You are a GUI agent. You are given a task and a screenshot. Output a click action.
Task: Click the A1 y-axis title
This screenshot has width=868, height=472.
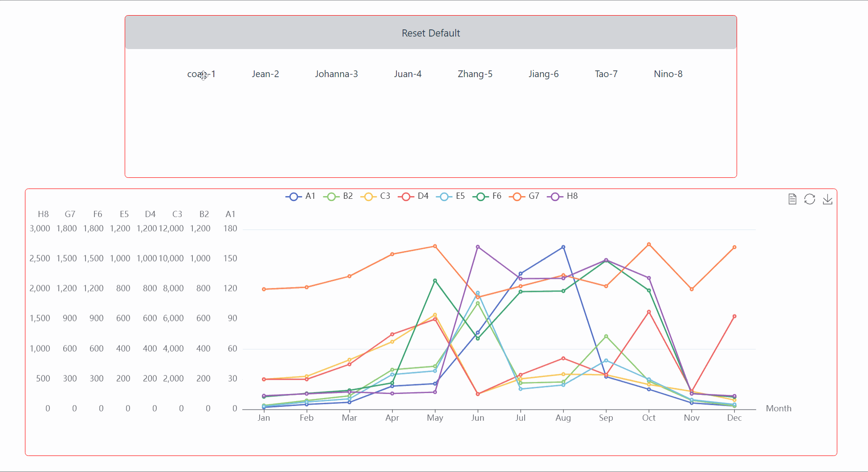tap(230, 214)
